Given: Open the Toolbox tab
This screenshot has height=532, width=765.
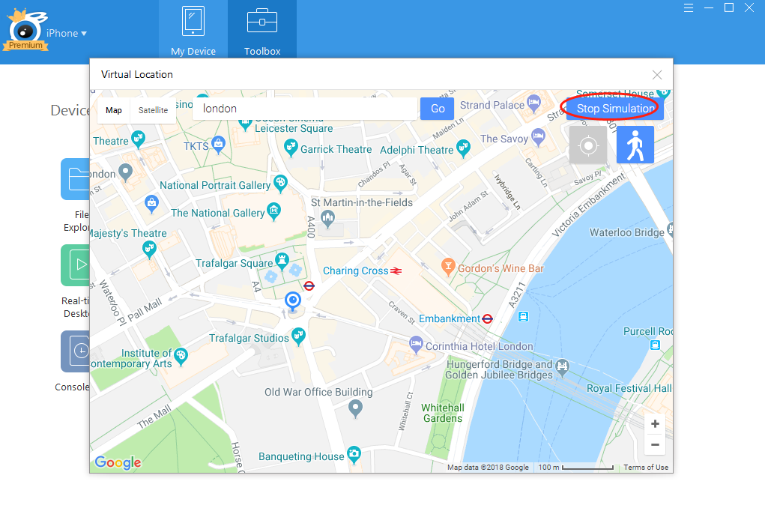Looking at the screenshot, I should [x=262, y=30].
